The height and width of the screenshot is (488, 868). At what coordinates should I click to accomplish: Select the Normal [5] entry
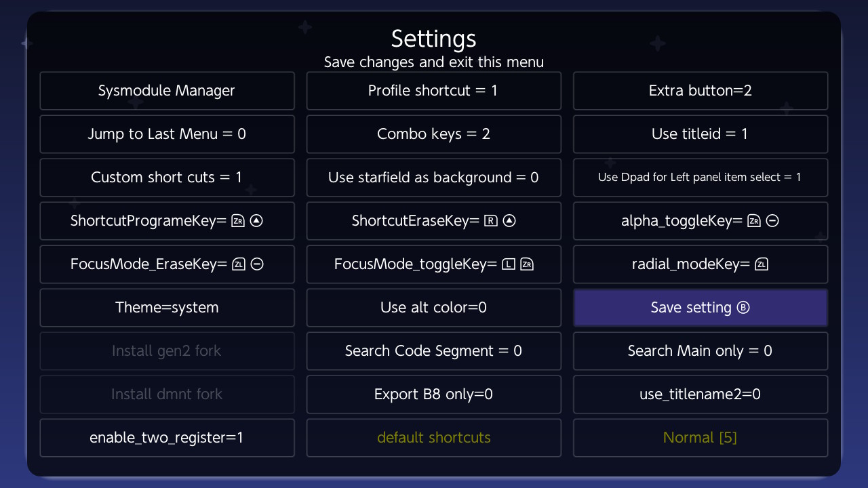click(x=701, y=438)
